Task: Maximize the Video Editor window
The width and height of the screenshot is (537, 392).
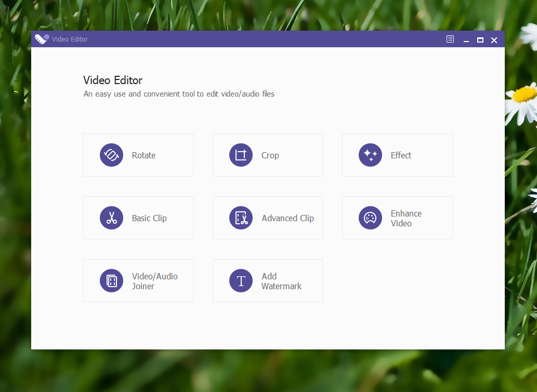Action: tap(480, 40)
